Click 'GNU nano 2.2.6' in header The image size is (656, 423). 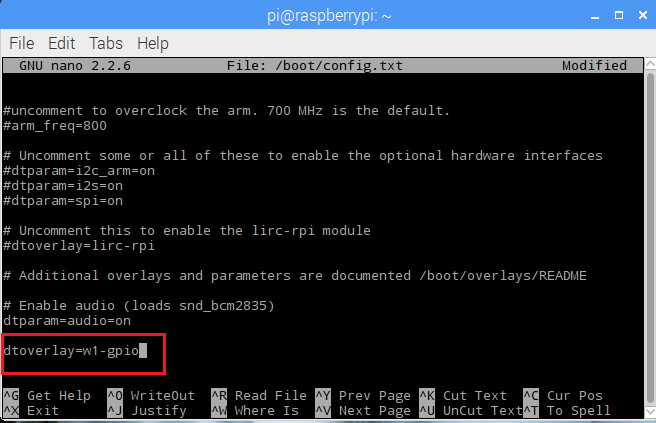coord(75,66)
